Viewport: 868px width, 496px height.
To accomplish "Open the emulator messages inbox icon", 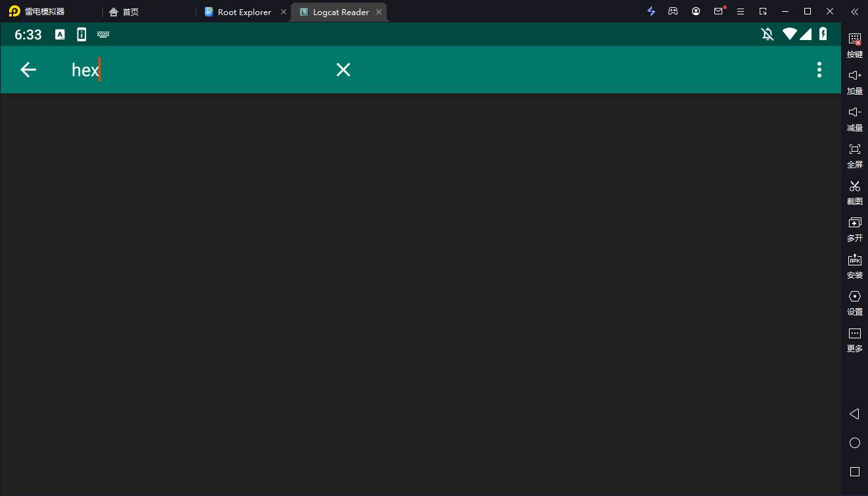I will 718,11.
